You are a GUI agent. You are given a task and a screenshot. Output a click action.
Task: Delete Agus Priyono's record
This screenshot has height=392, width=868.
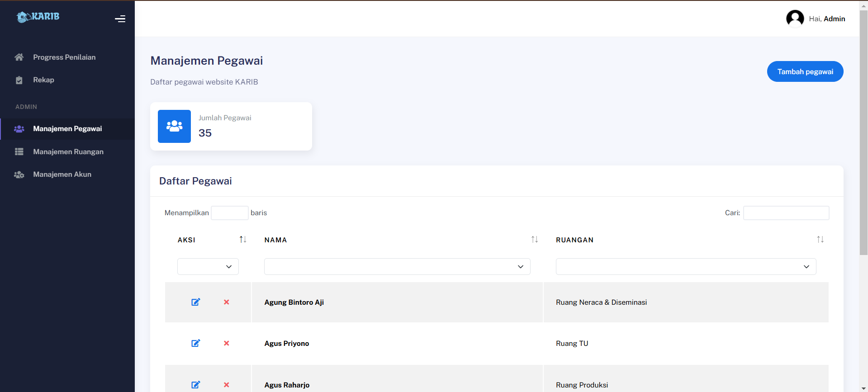pos(227,343)
